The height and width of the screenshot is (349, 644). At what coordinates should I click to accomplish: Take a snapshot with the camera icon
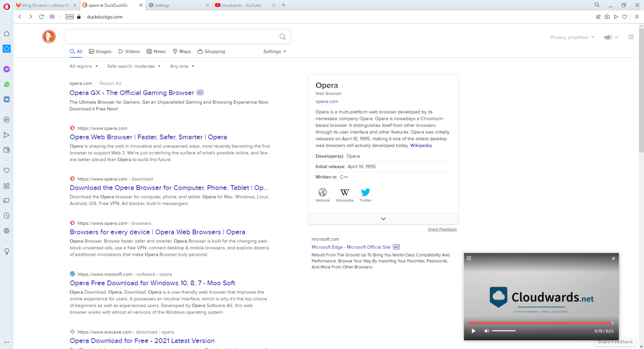pos(607,17)
